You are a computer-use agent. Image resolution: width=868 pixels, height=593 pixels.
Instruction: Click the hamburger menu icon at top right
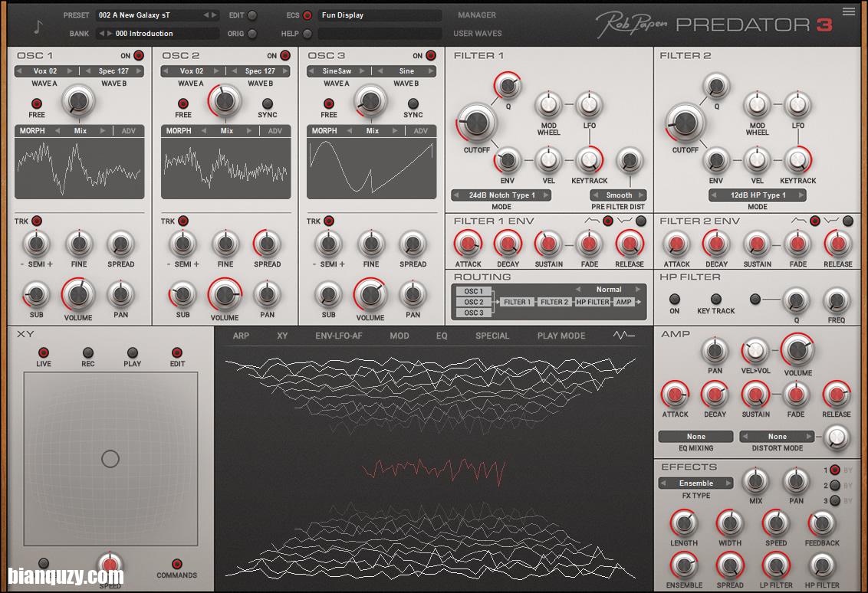(848, 11)
